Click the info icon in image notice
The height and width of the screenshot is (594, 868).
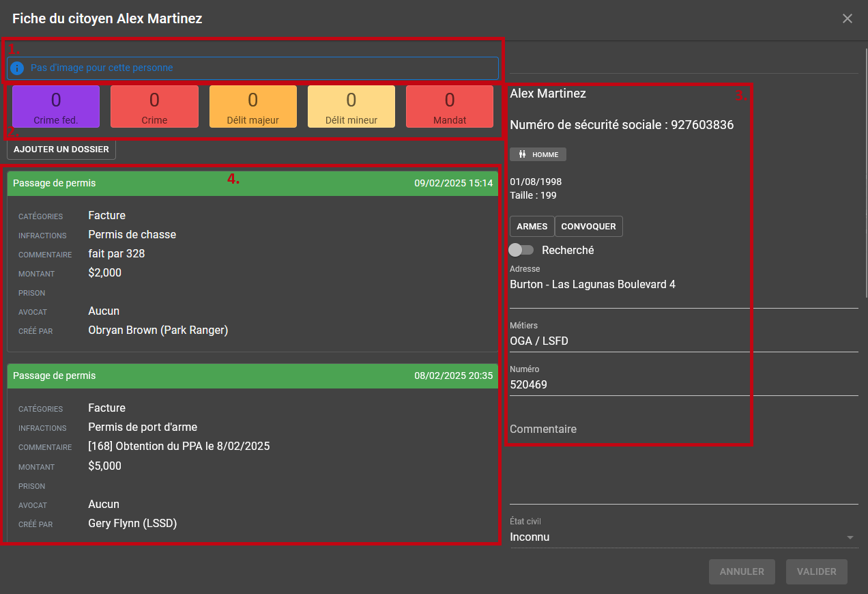[17, 68]
